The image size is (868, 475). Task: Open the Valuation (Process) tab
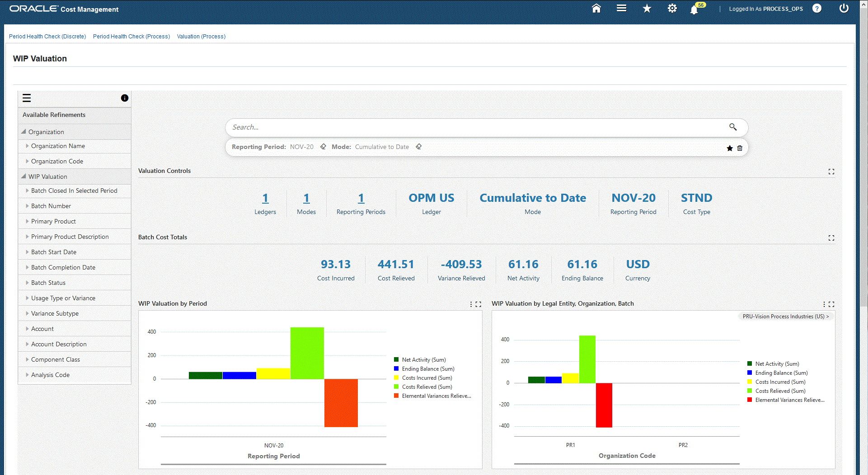coord(201,37)
